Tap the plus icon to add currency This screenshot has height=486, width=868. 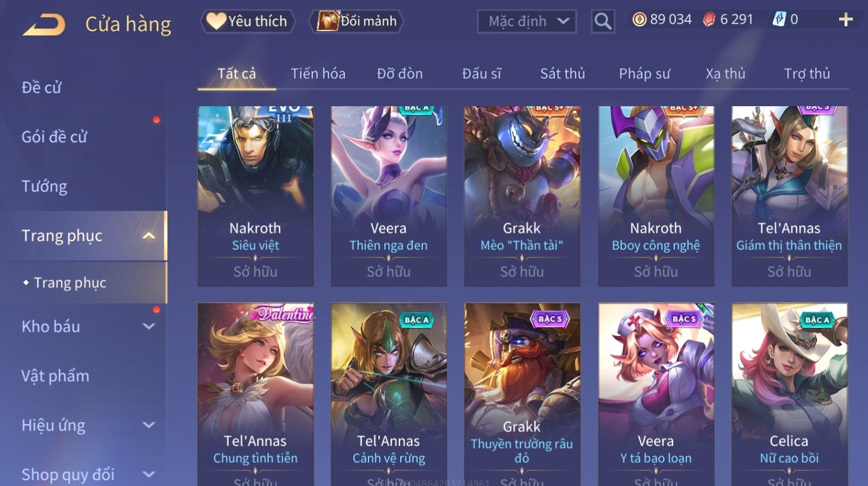coord(846,20)
